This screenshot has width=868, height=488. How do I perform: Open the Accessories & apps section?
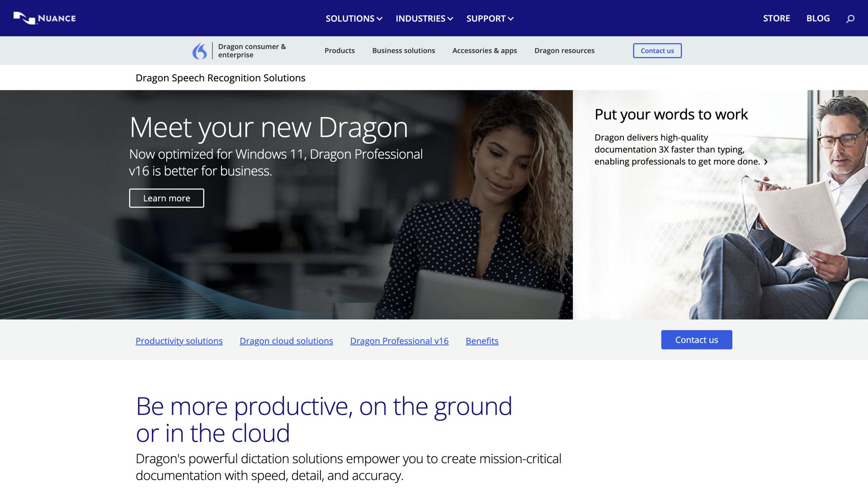click(x=484, y=51)
